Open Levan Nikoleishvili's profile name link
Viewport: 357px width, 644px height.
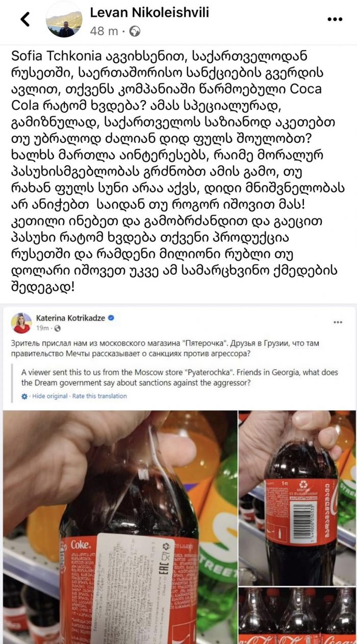(149, 13)
